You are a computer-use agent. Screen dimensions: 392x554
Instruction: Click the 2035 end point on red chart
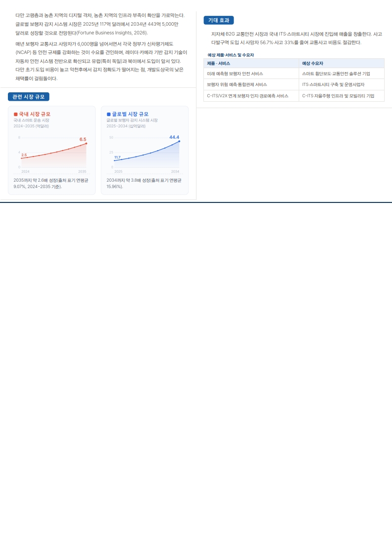[86, 144]
